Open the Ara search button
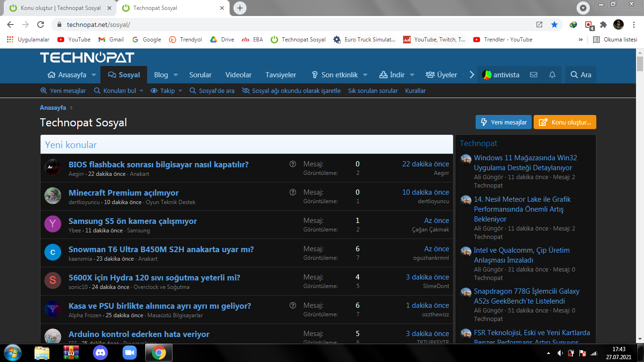The width and height of the screenshot is (644, 362). [x=581, y=75]
